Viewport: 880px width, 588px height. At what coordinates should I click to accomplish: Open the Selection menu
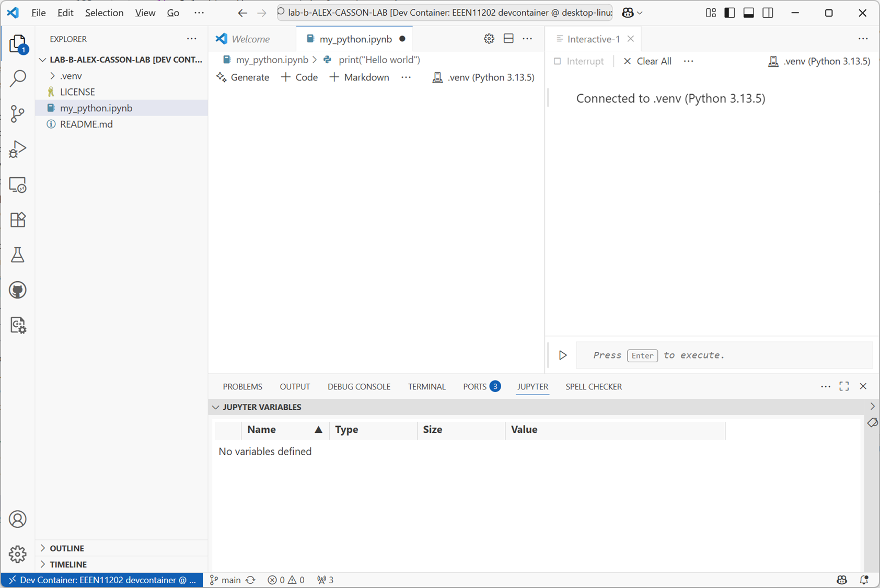tap(104, 13)
